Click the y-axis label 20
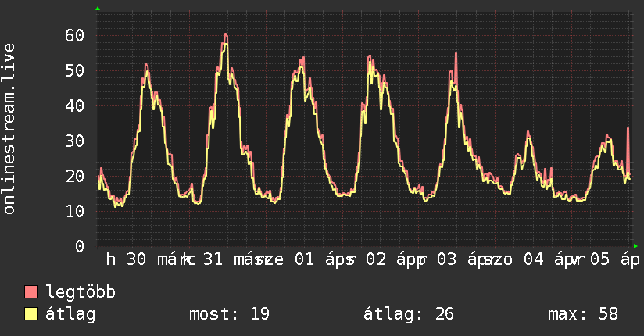Viewport: 644px width, 336px height. [x=75, y=176]
